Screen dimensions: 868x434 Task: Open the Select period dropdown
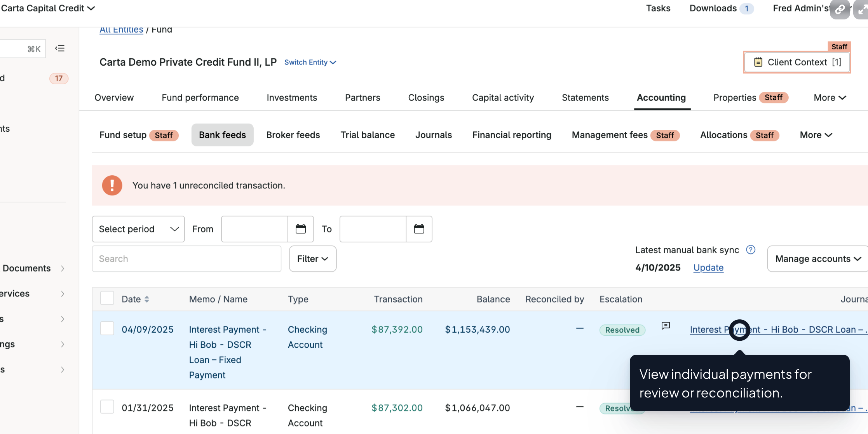pos(138,229)
